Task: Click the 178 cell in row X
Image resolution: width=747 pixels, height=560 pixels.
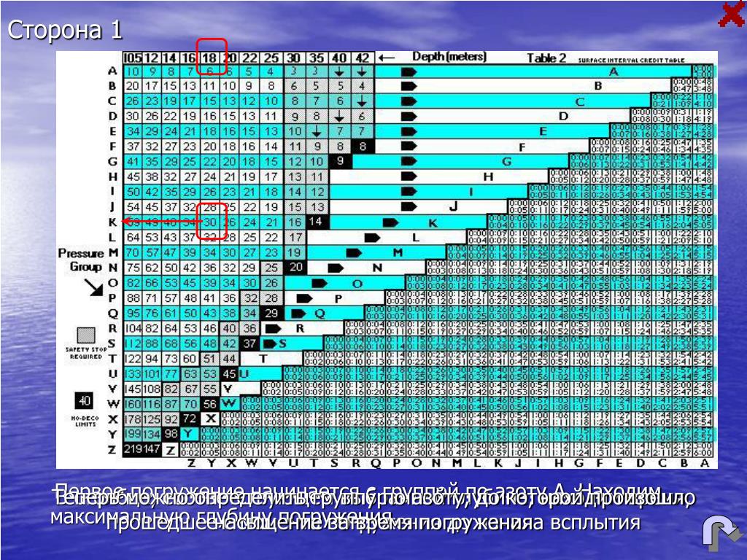Action: point(133,419)
